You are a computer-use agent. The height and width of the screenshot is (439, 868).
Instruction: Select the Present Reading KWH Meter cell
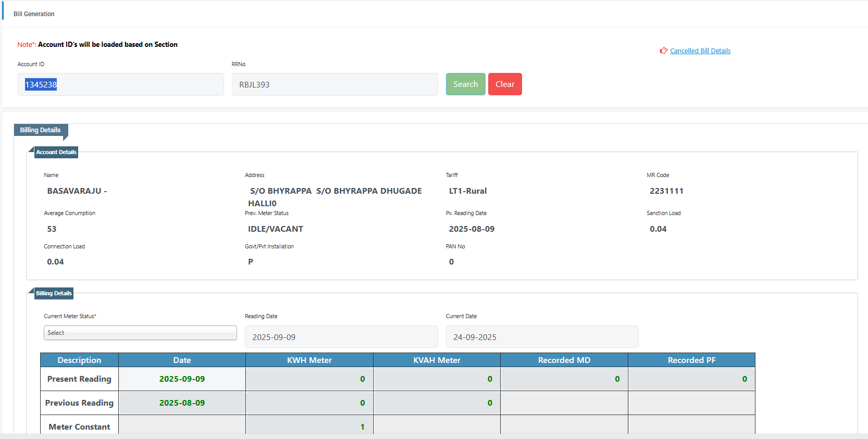click(309, 379)
